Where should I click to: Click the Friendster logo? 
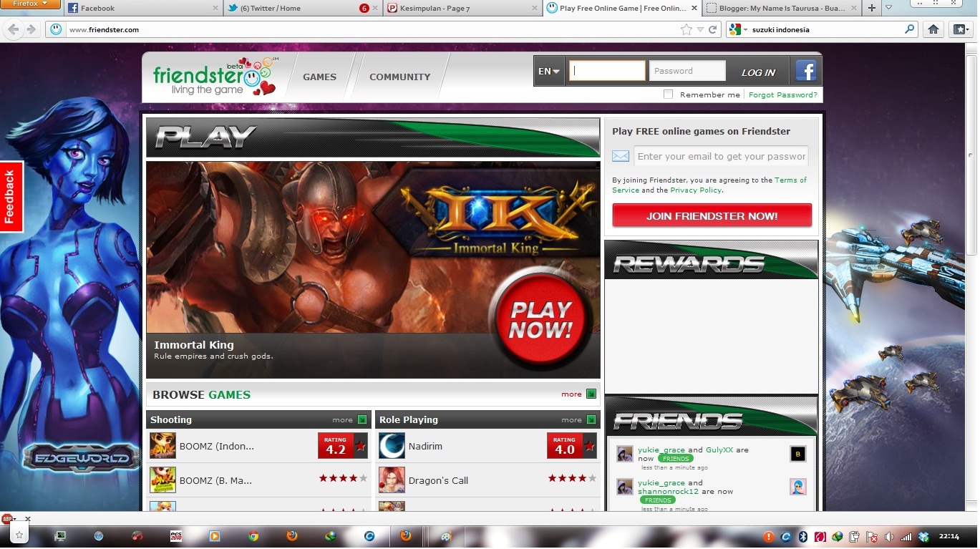pyautogui.click(x=214, y=76)
